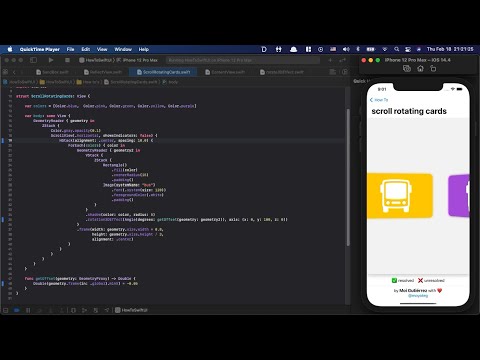This screenshot has height=360, width=480.
Task: Open Control Center in menu bar
Action: pos(408,49)
